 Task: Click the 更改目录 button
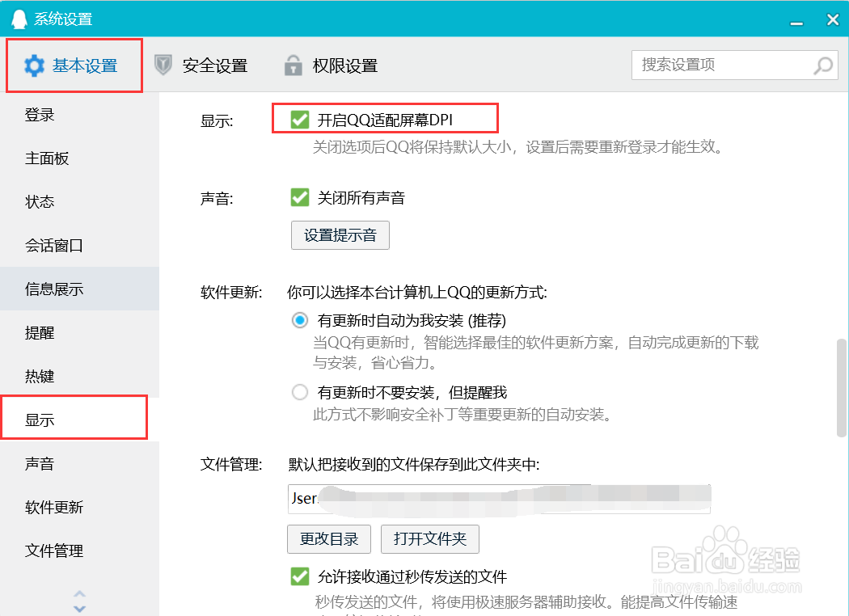[328, 539]
